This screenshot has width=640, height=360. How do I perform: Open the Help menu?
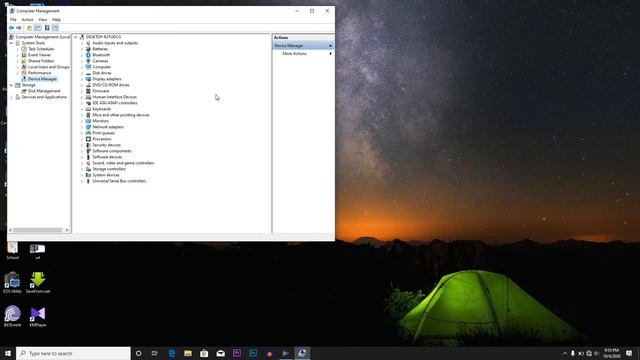[56, 20]
